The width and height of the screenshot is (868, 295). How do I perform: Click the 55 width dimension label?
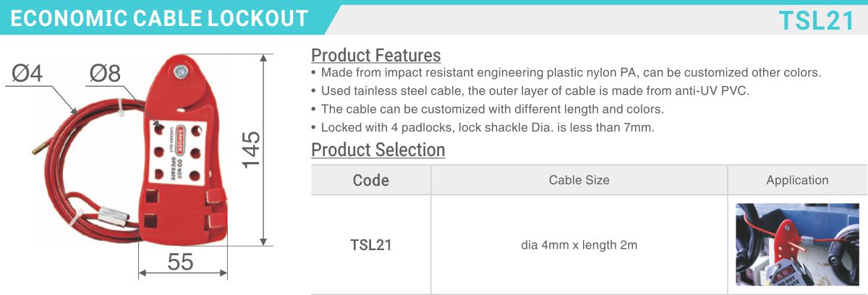coord(180,261)
